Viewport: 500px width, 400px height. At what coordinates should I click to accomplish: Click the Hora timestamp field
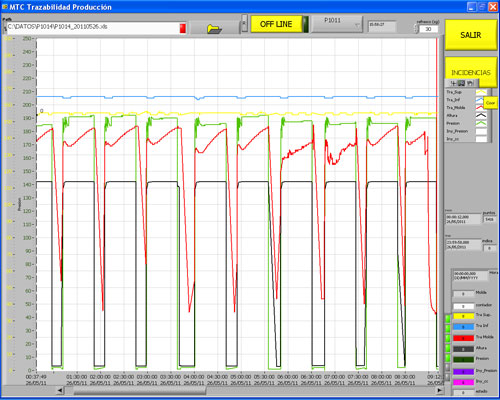pos(470,276)
